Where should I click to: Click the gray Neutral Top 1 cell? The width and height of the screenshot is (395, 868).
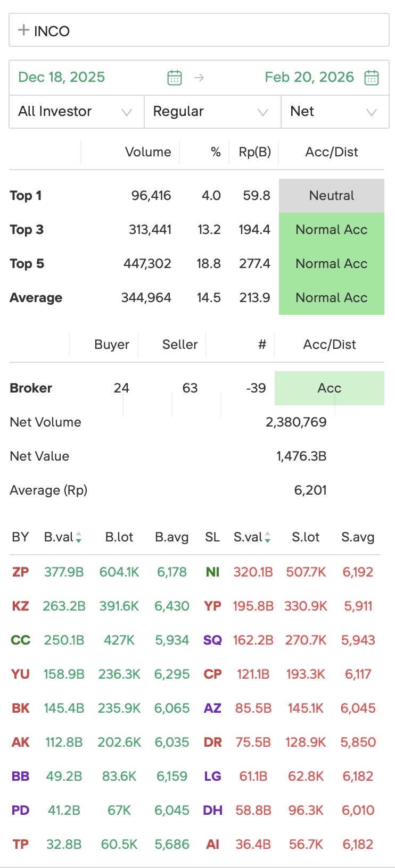click(331, 196)
